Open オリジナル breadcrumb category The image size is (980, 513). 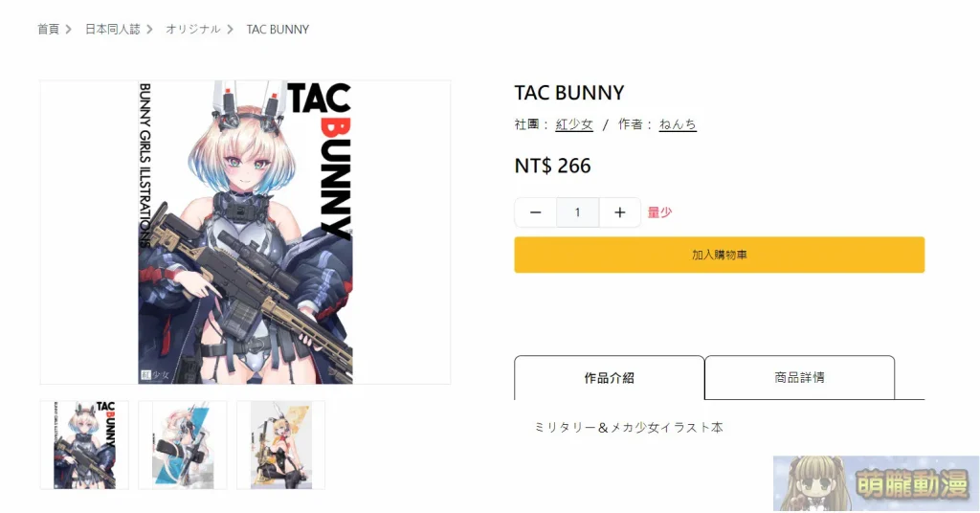point(193,30)
